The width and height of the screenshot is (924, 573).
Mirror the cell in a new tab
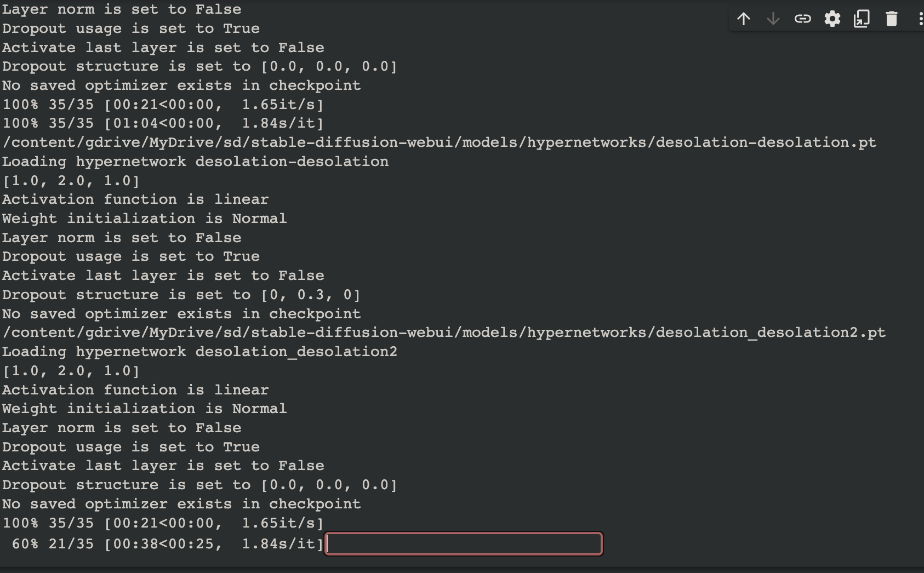[x=862, y=18]
